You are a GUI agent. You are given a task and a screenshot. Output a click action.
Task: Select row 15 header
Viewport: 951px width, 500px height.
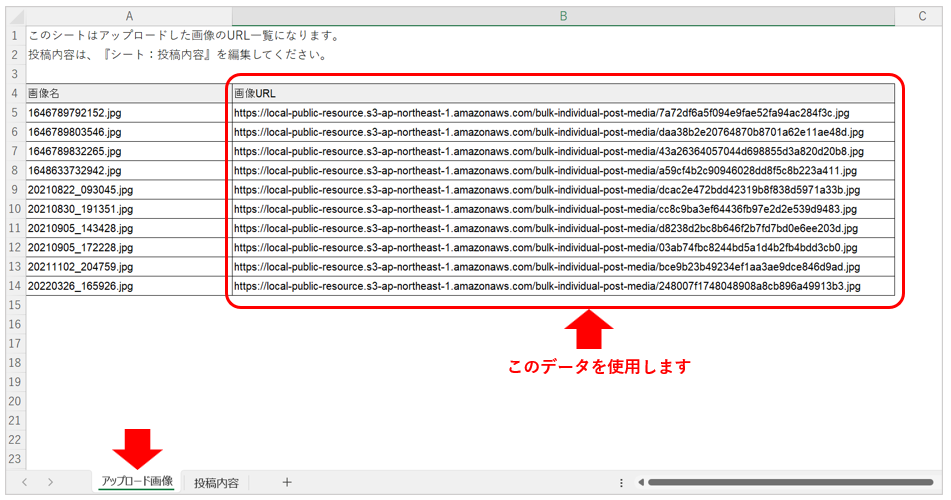15,305
